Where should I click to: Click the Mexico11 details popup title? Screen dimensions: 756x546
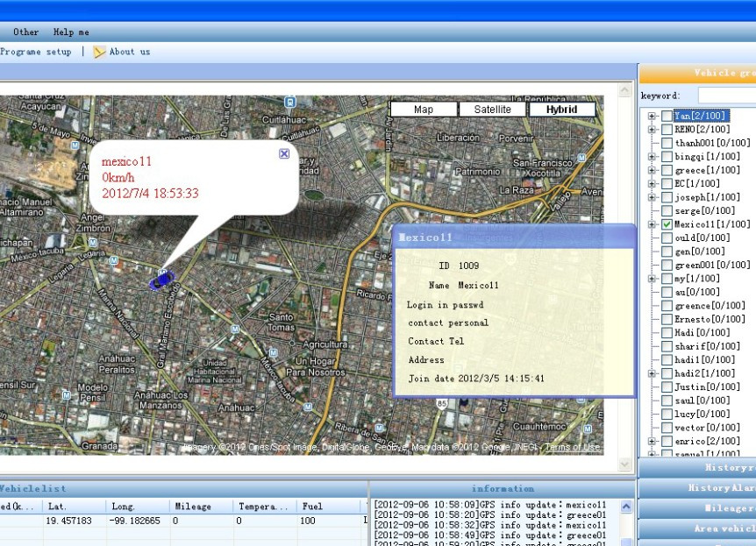[425, 238]
